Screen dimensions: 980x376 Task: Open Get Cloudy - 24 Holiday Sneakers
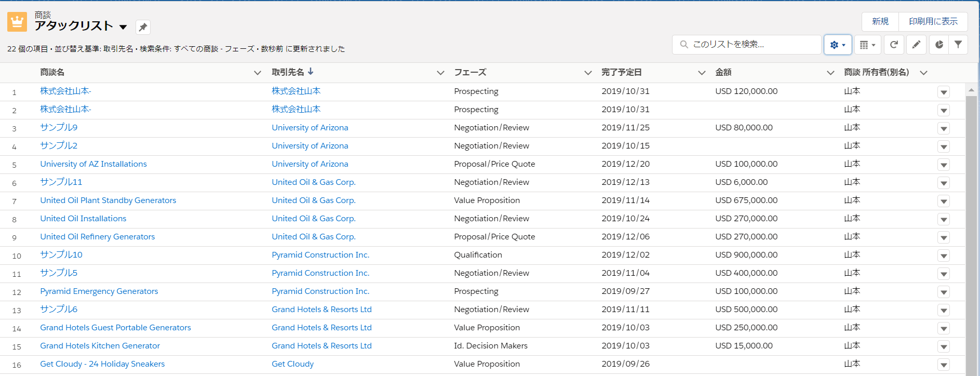(x=102, y=364)
